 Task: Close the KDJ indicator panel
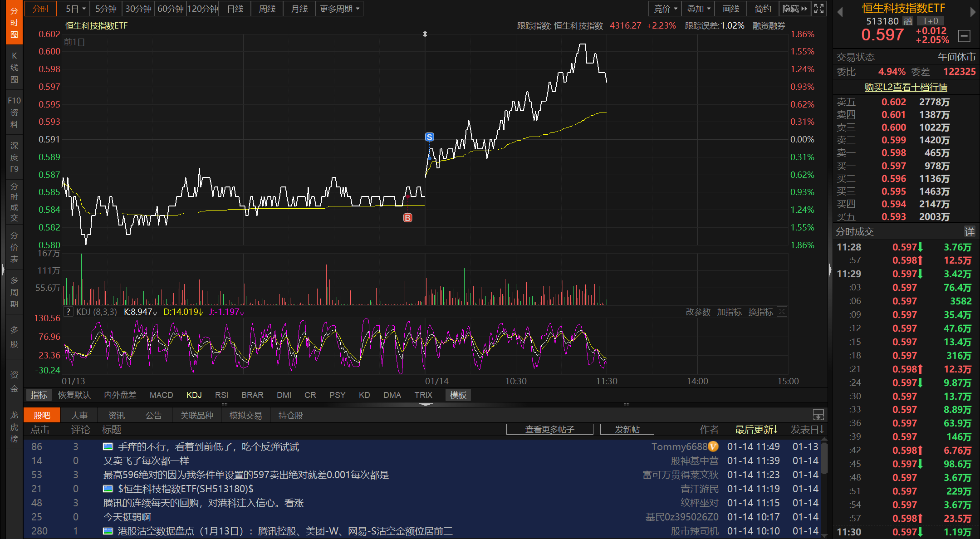(782, 312)
